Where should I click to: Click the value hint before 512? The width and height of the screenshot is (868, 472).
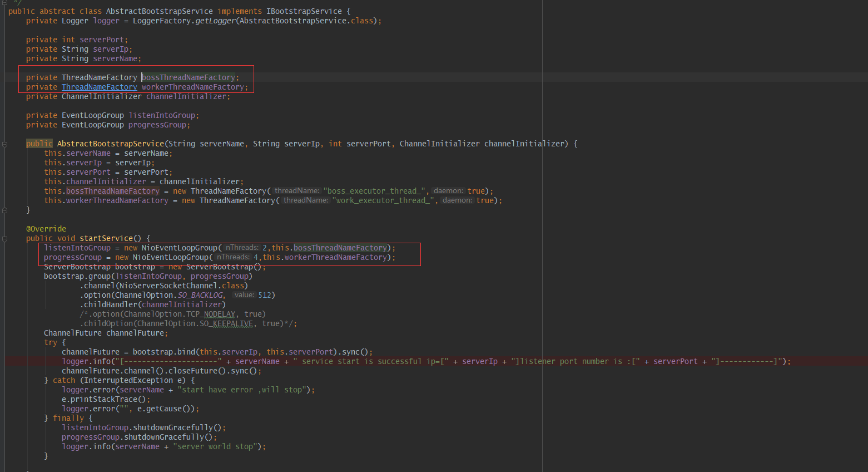(x=244, y=295)
